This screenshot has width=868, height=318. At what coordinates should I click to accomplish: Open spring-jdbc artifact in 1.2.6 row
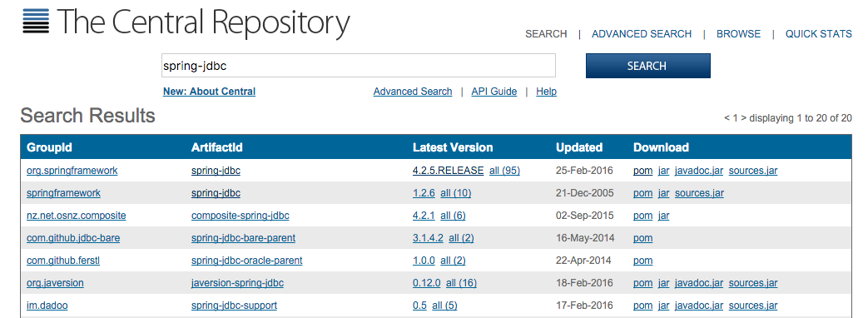[216, 193]
